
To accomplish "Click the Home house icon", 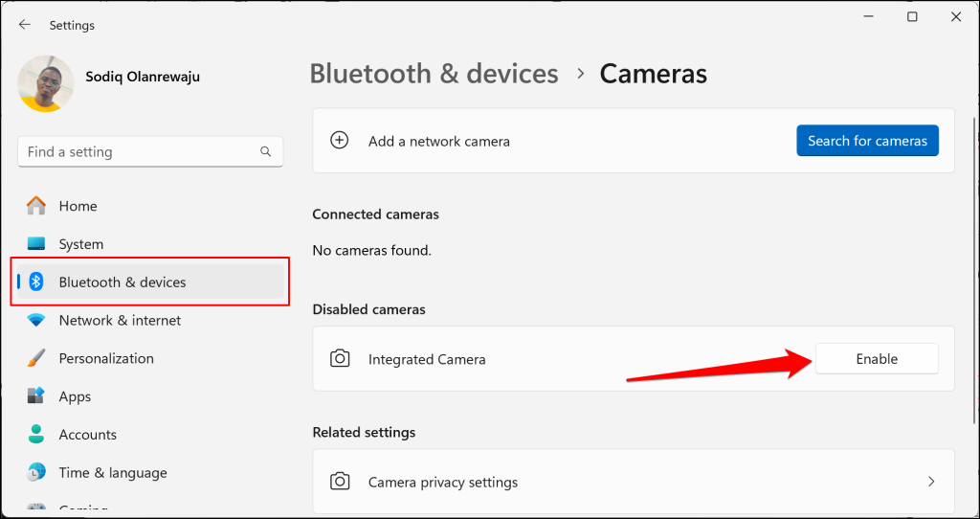I will 36,206.
